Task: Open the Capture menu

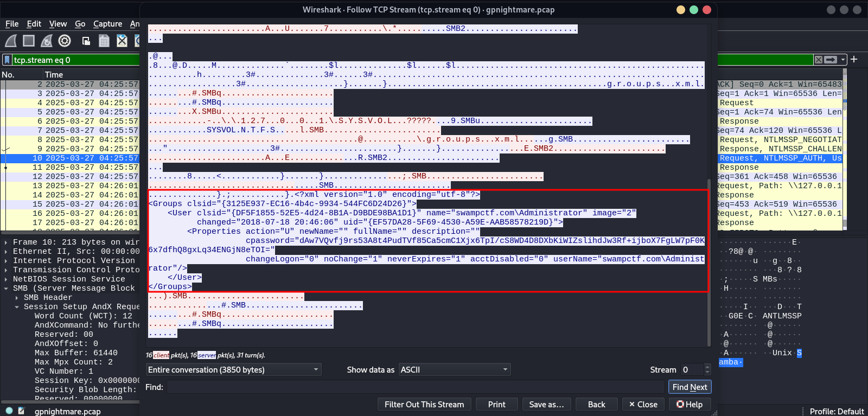Action: click(x=107, y=24)
